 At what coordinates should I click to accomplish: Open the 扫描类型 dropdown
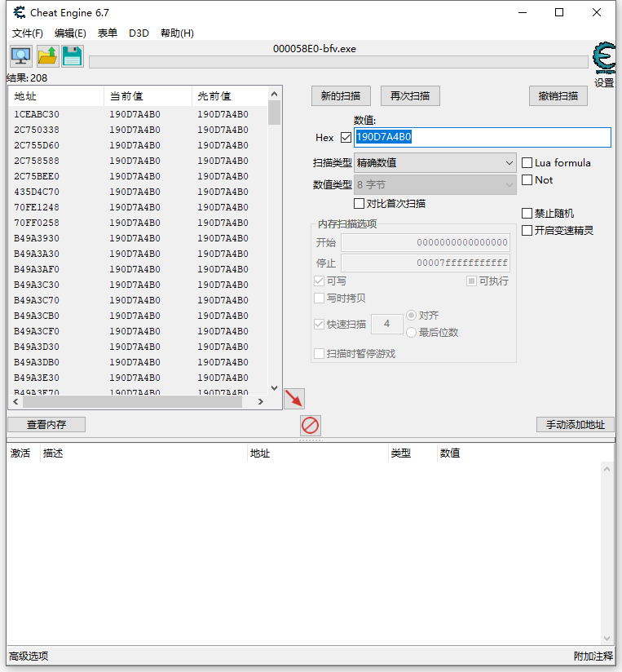click(x=435, y=163)
